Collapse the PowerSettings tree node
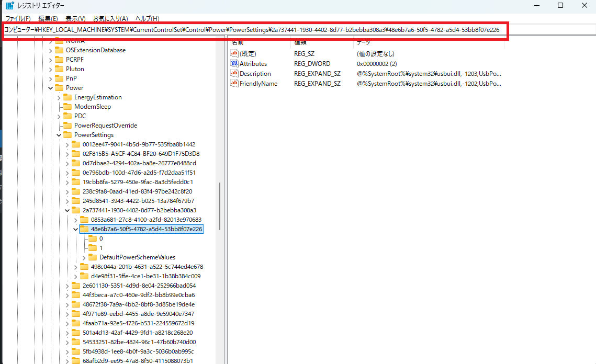This screenshot has width=596, height=364. 59,135
